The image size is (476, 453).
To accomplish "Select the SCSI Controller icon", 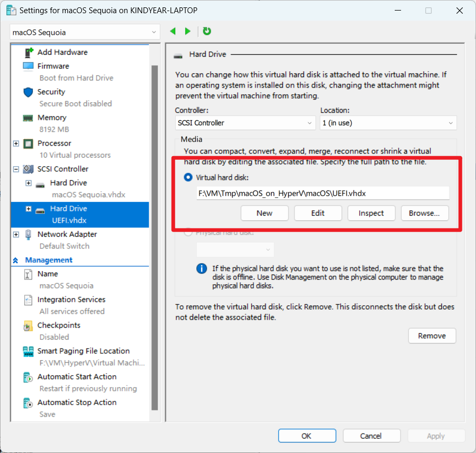I will pos(28,169).
